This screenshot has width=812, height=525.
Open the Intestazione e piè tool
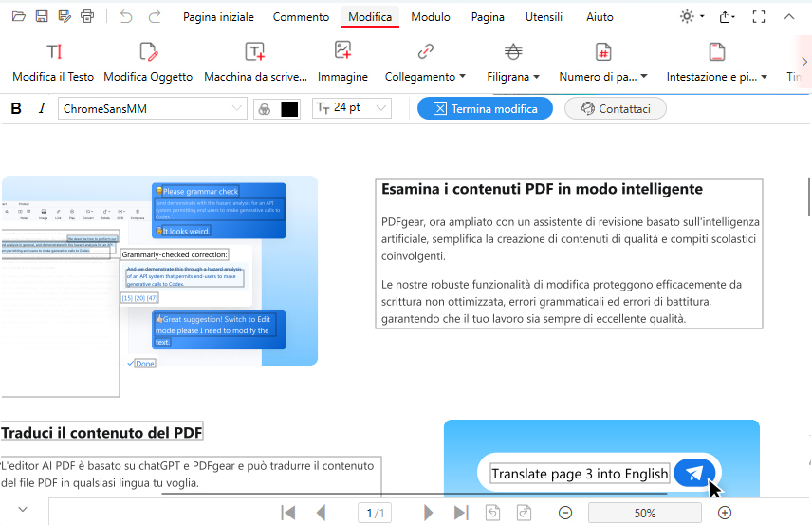[717, 64]
